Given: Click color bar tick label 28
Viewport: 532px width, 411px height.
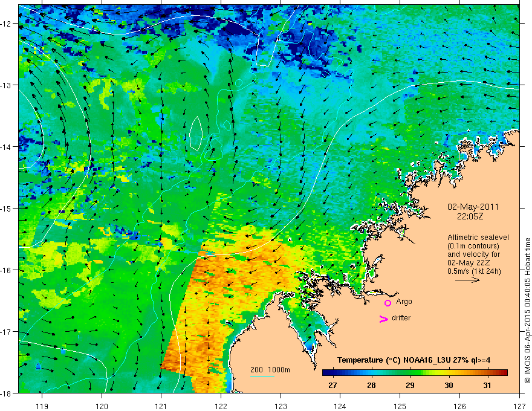Looking at the screenshot, I should [372, 385].
